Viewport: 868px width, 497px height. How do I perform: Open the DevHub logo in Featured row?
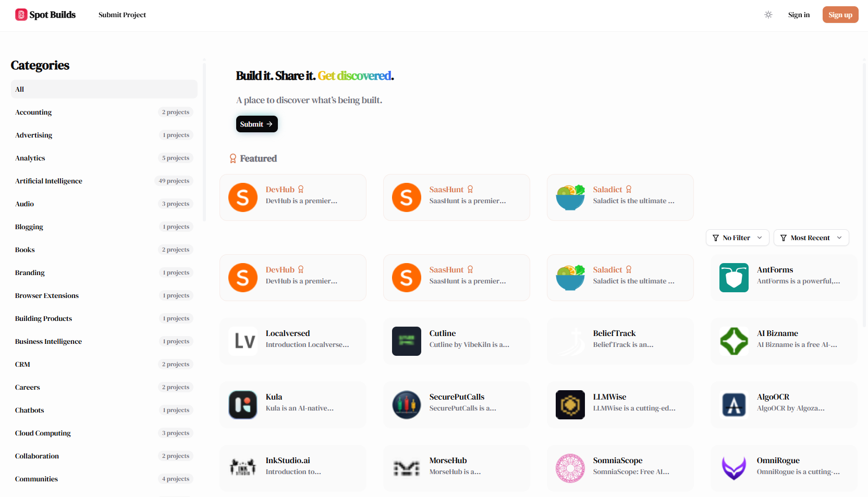[243, 197]
